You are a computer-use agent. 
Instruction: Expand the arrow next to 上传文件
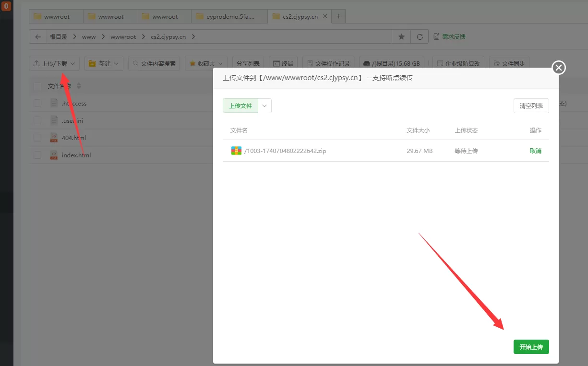pyautogui.click(x=265, y=106)
